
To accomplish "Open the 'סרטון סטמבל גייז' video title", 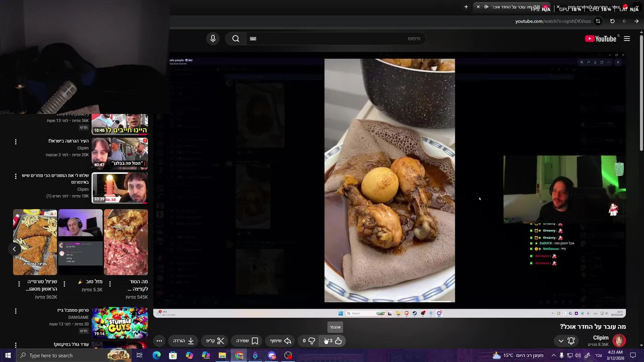I will coord(73,311).
